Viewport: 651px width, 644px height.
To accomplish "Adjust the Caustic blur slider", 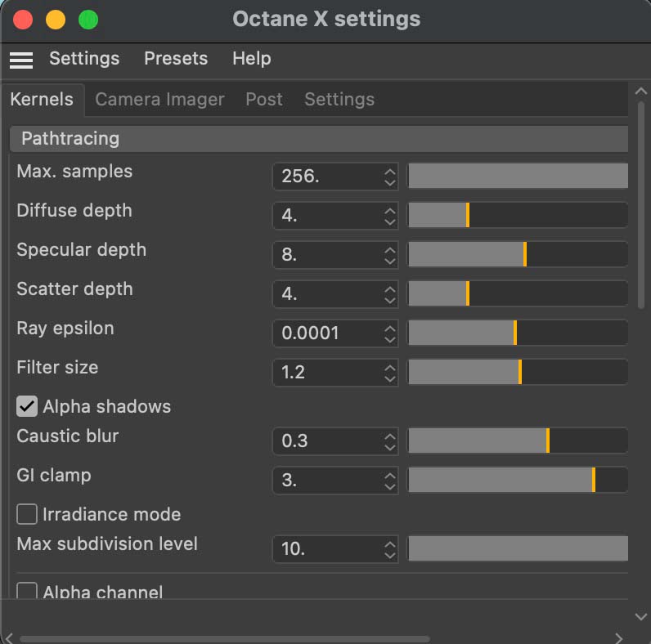I will click(x=518, y=441).
